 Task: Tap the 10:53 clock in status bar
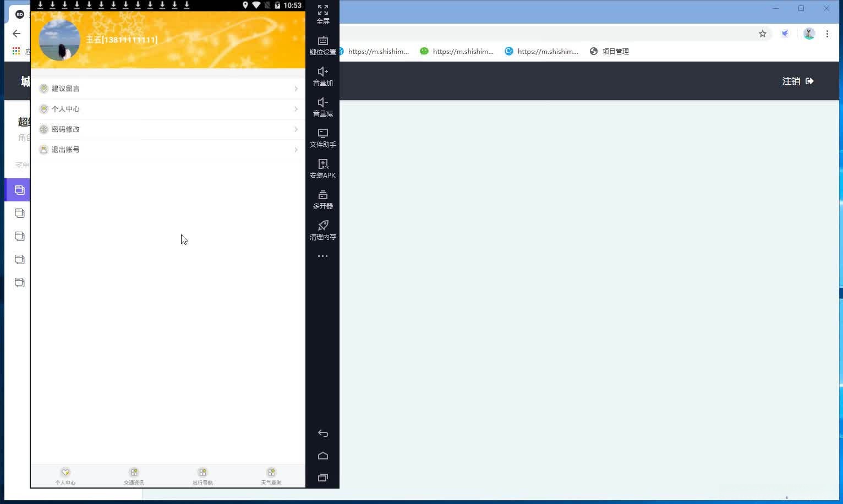click(292, 5)
